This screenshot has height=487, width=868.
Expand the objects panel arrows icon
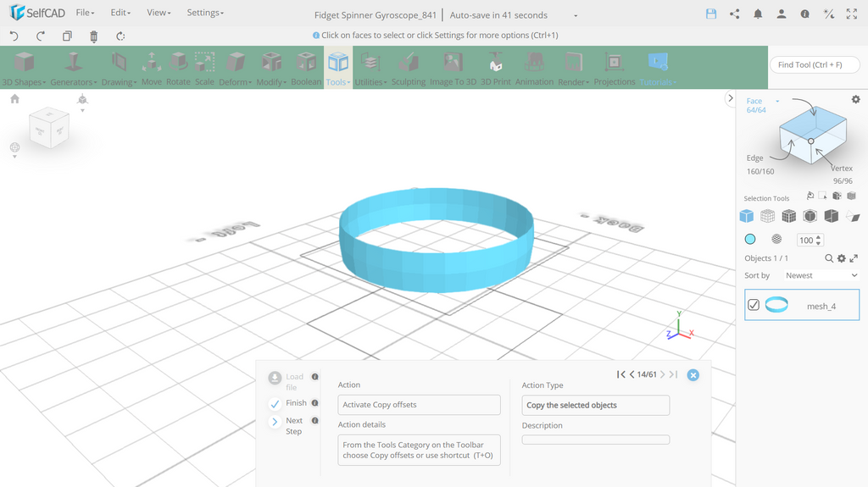pos(854,258)
